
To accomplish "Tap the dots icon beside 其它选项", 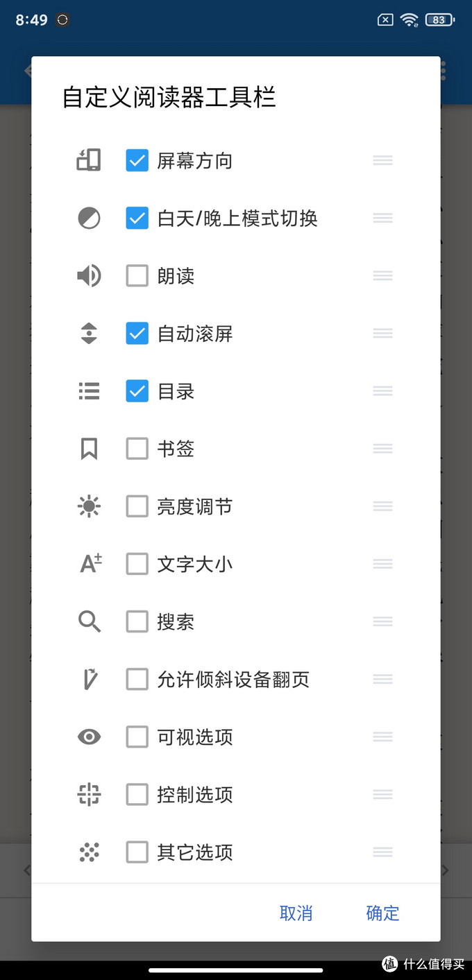I will coord(89,852).
